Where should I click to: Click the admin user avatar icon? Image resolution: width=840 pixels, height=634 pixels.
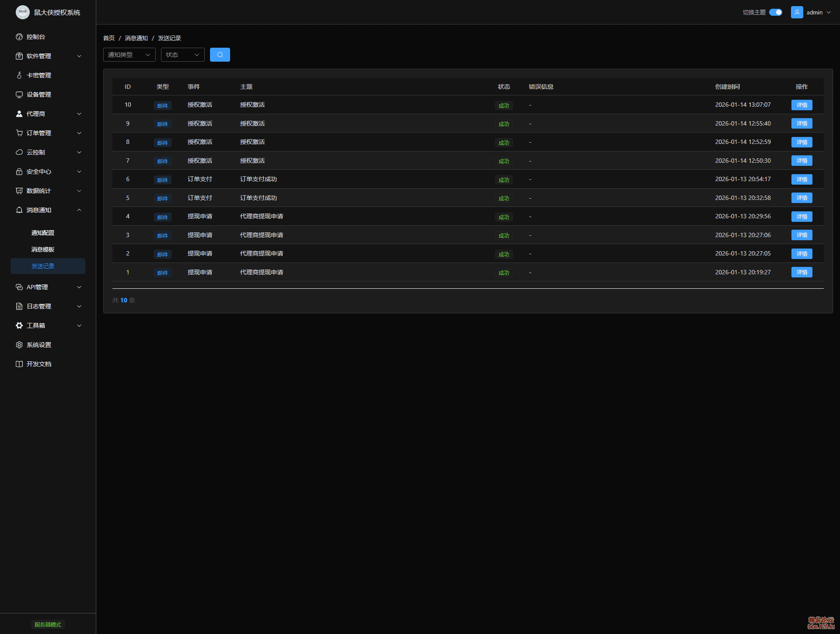point(797,12)
